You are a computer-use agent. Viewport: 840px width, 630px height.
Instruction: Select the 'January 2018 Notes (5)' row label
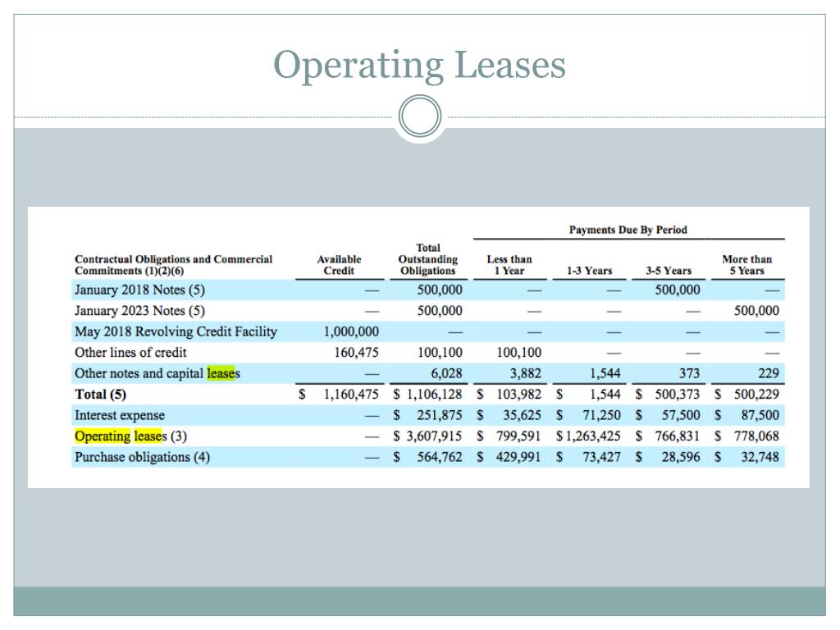coord(139,290)
